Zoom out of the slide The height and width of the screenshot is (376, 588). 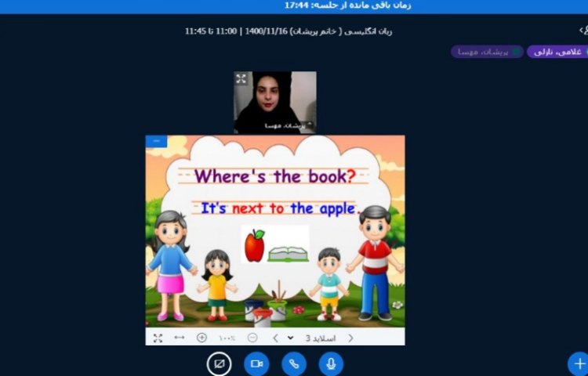coord(252,338)
